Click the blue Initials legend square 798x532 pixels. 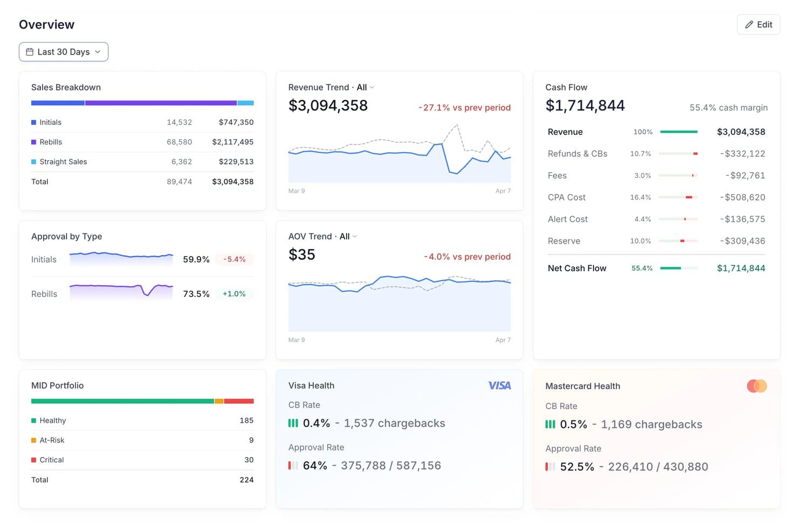tap(33, 122)
